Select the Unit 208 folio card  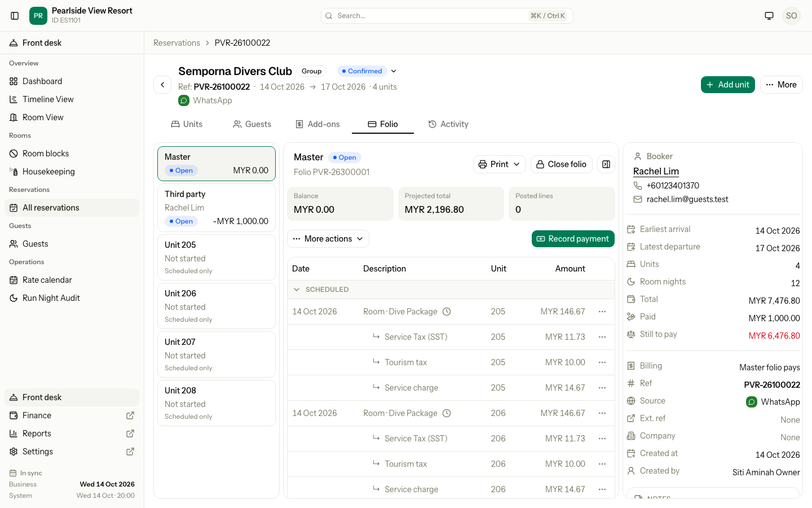click(x=217, y=403)
